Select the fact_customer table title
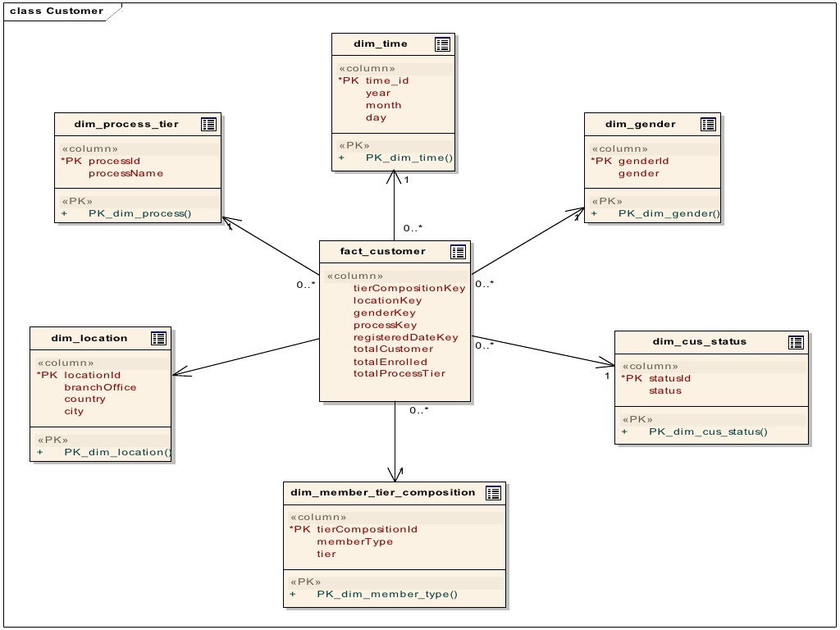 click(382, 251)
